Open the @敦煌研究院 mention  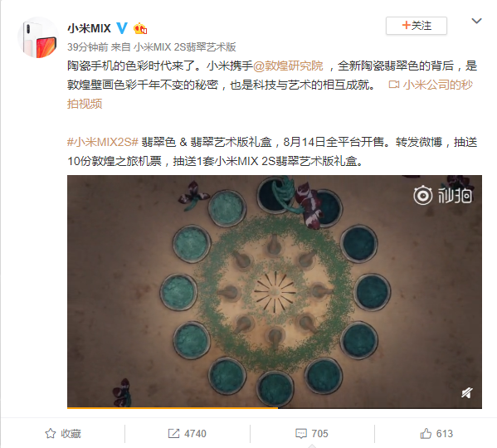point(288,66)
